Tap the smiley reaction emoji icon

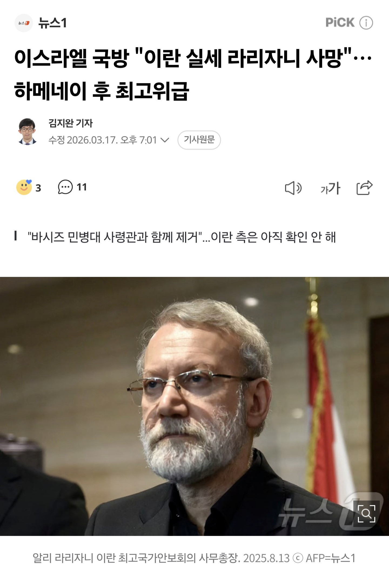[x=24, y=187]
